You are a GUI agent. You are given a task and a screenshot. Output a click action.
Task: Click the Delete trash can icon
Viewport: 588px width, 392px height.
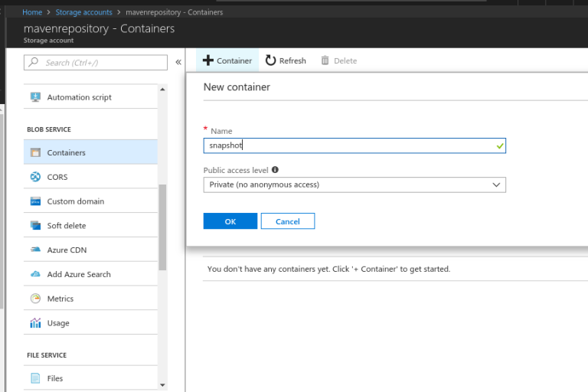(x=325, y=60)
